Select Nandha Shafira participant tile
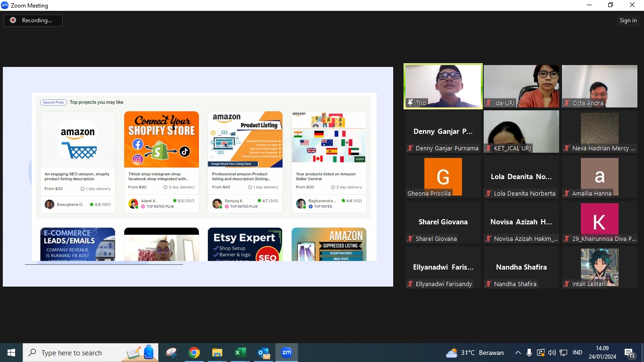 click(521, 267)
